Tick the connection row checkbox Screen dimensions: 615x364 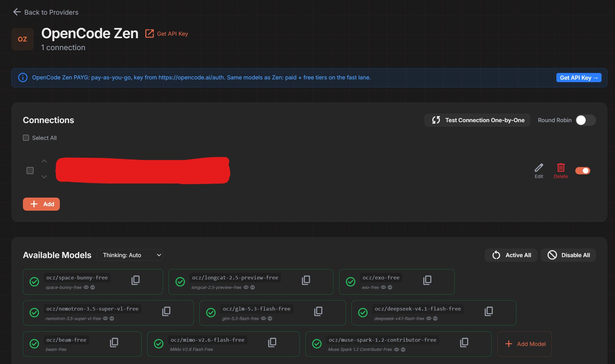pos(30,170)
